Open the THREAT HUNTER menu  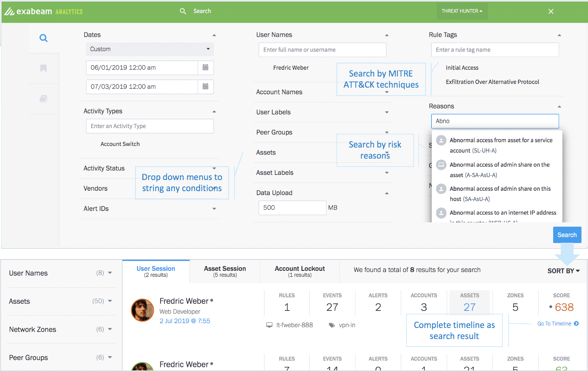click(x=462, y=11)
